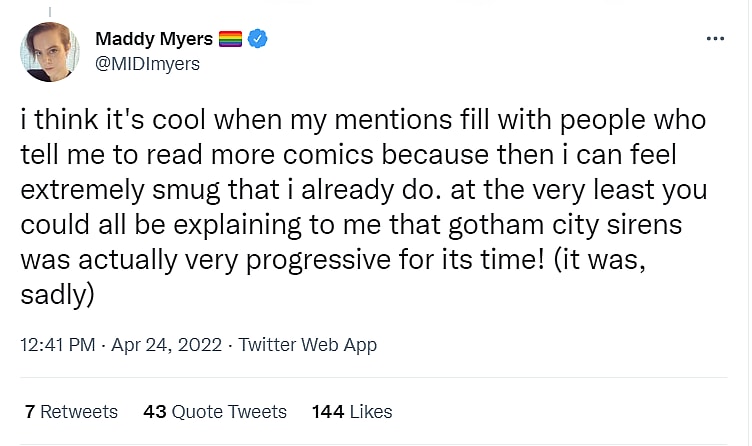Image resolution: width=752 pixels, height=446 pixels.
Task: Click the word 'Retweets' label
Action: (79, 411)
